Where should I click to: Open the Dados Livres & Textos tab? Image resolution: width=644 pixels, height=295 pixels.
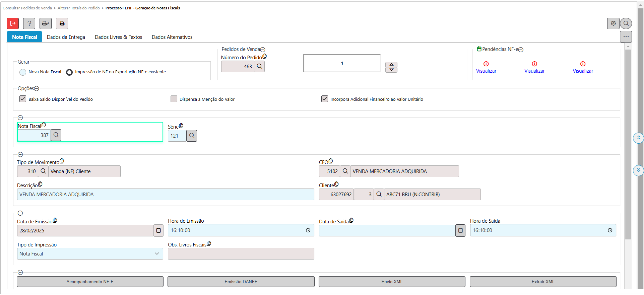118,37
